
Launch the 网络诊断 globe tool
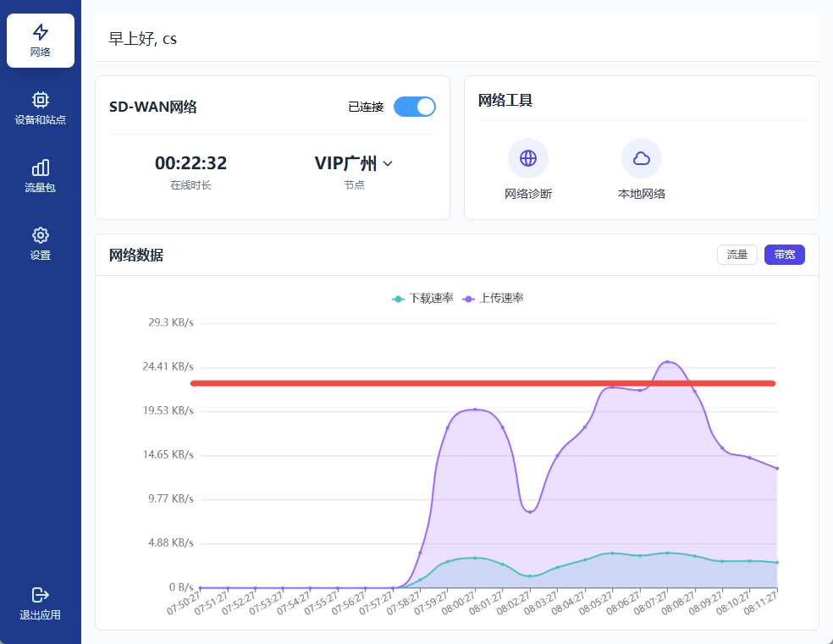528,158
